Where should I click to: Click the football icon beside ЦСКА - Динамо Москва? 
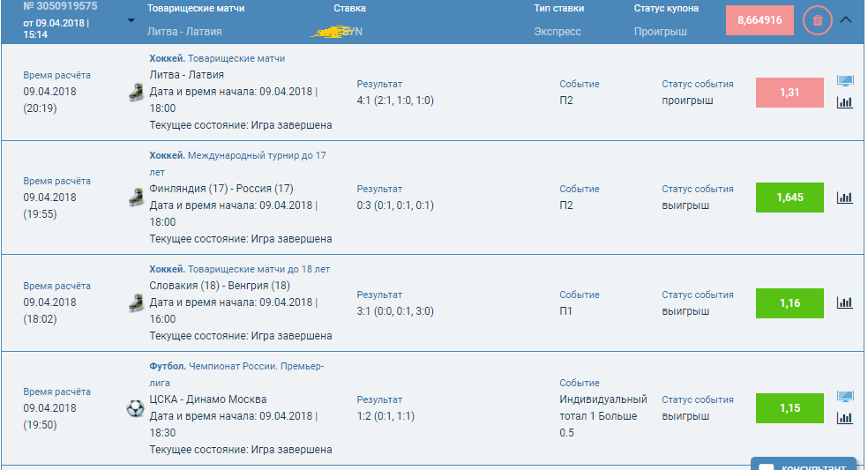(135, 408)
